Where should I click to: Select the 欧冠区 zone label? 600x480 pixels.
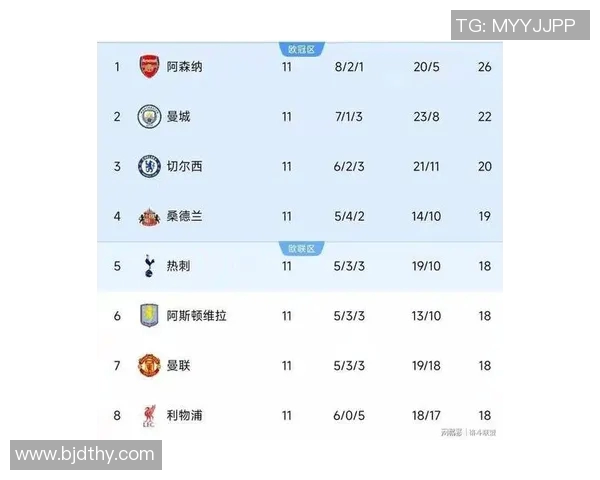(300, 48)
